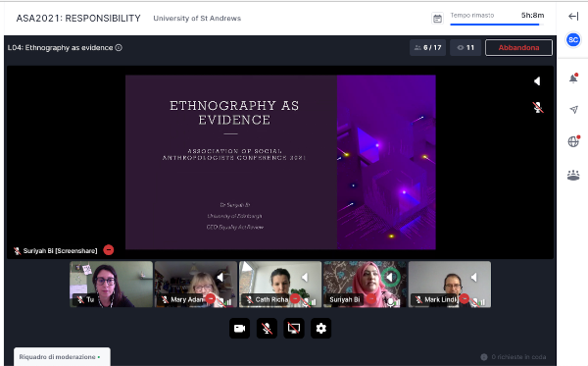Click the SC profile avatar
Viewport: 588px width, 366px height.
point(573,40)
